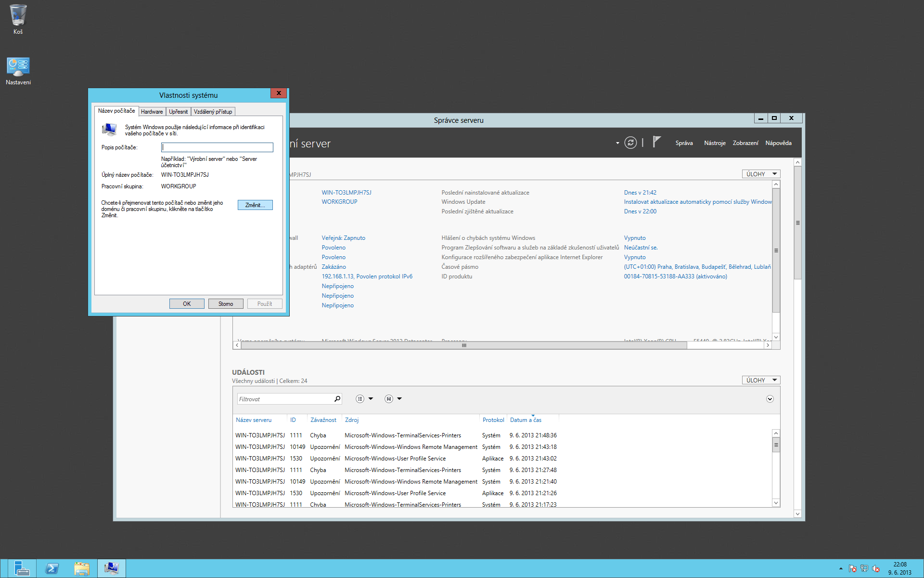Open File Explorer from the taskbar

[81, 568]
